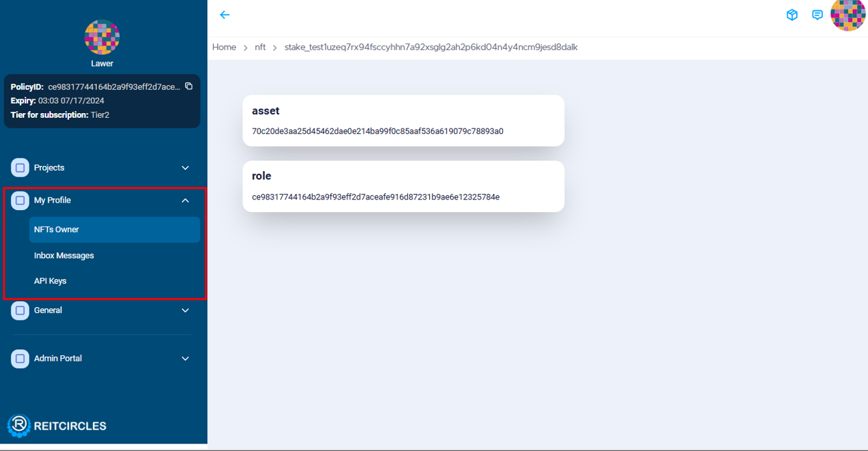Click the My Profile square icon
Image resolution: width=868 pixels, height=451 pixels.
coord(20,200)
